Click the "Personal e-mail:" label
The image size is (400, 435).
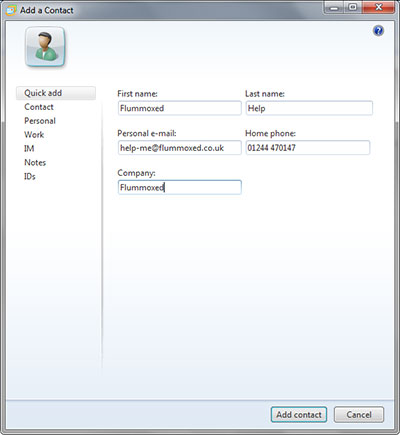(x=147, y=134)
